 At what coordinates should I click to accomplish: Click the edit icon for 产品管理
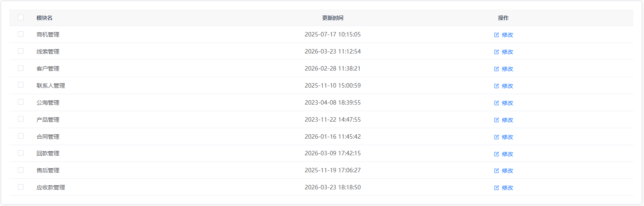click(497, 120)
